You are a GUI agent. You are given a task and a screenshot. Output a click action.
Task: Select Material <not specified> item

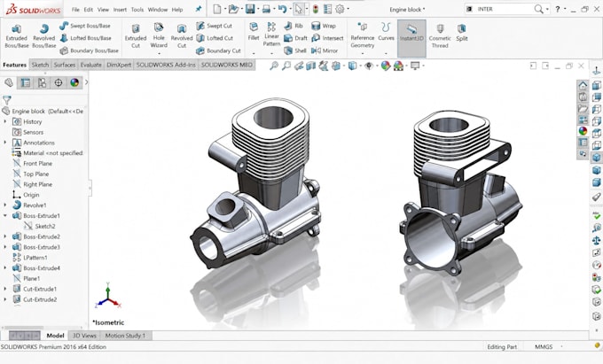(x=48, y=153)
